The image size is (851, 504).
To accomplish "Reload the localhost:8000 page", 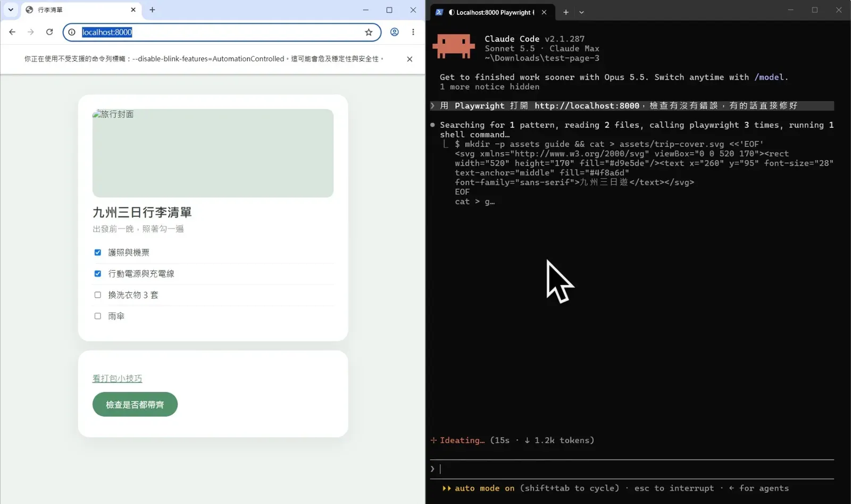I will (49, 32).
